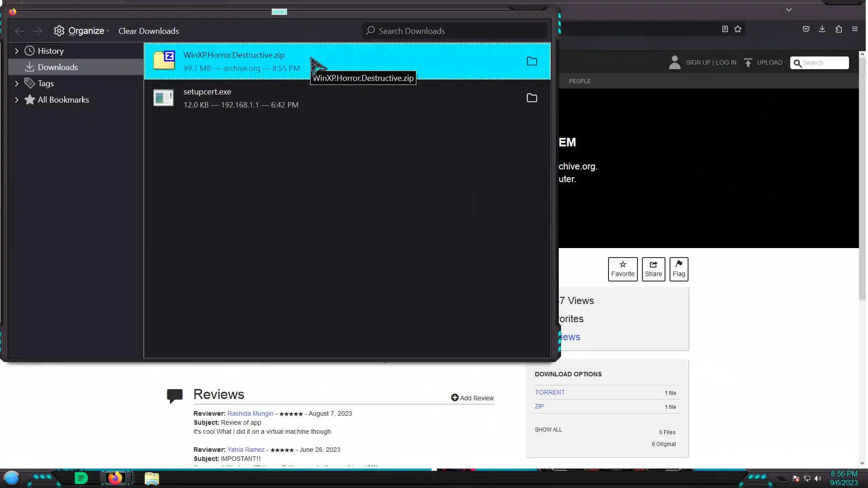Open containing folder for WinXP.Horror.Destructive.zip

click(532, 61)
